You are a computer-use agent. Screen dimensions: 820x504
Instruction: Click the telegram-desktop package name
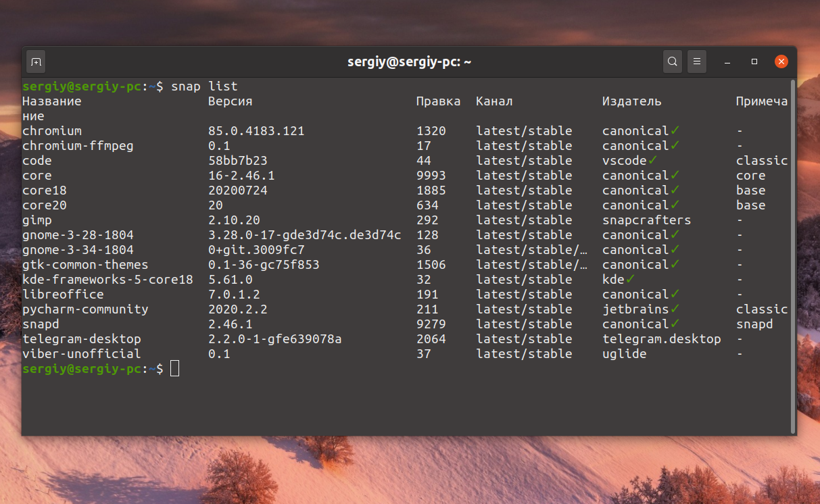(x=82, y=339)
